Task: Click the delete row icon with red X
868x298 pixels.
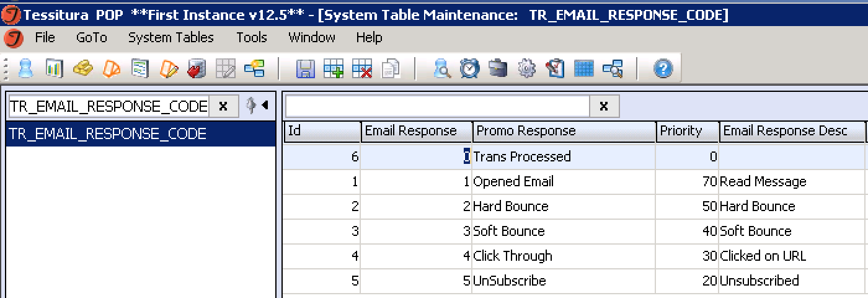Action: (x=361, y=68)
